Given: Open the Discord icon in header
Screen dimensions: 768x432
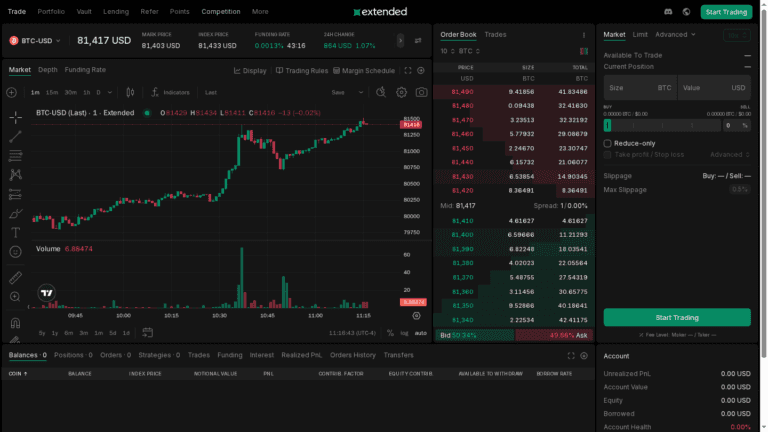Looking at the screenshot, I should tap(668, 12).
